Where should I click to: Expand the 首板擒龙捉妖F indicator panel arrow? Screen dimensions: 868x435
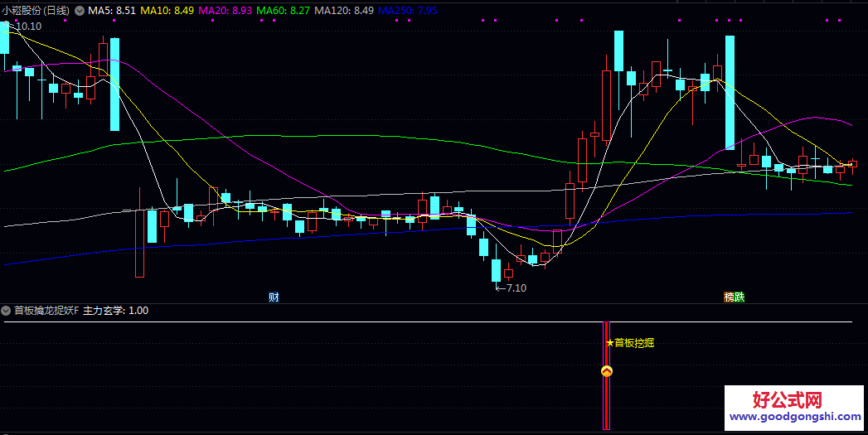click(x=7, y=311)
